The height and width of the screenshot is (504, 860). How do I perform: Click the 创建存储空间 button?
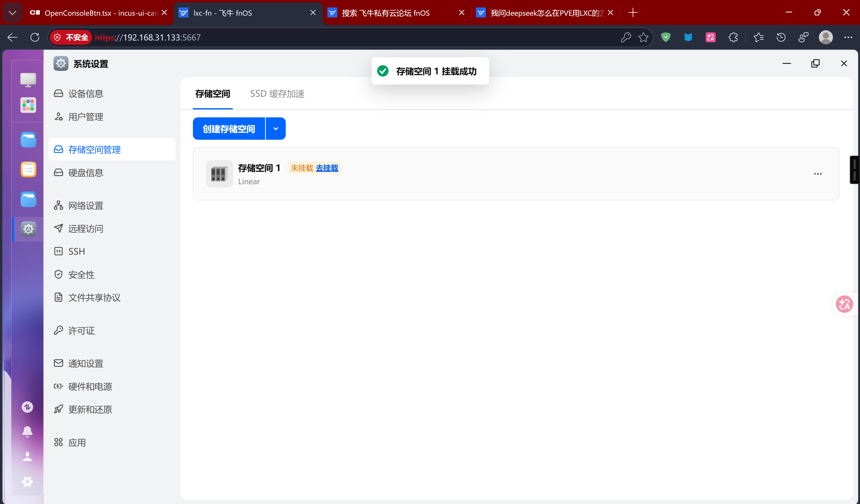pyautogui.click(x=229, y=129)
